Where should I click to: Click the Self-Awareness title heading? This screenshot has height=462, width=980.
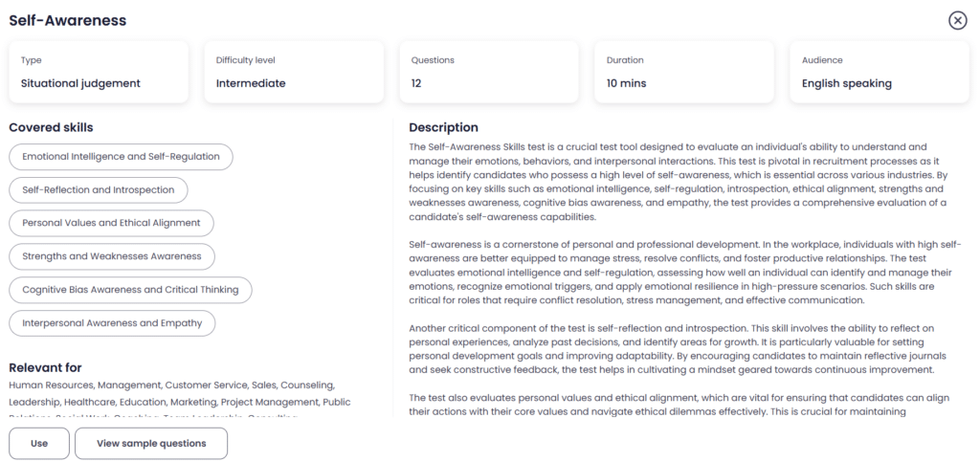point(67,20)
